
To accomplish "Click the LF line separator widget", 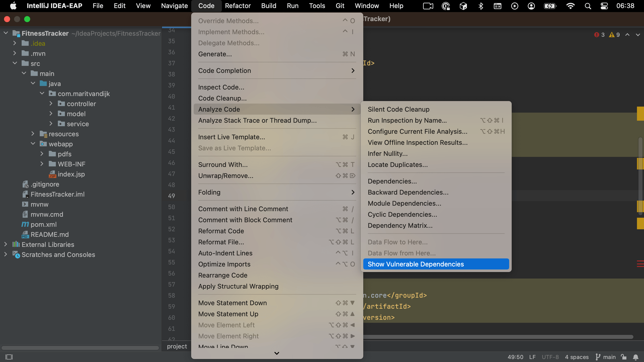I will [532, 357].
